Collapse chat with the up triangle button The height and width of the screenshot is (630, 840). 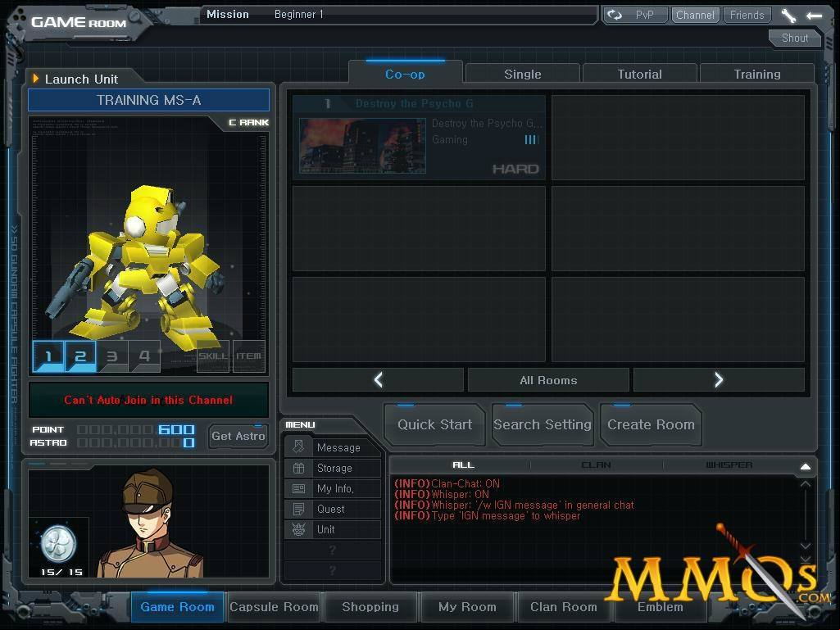pyautogui.click(x=806, y=467)
